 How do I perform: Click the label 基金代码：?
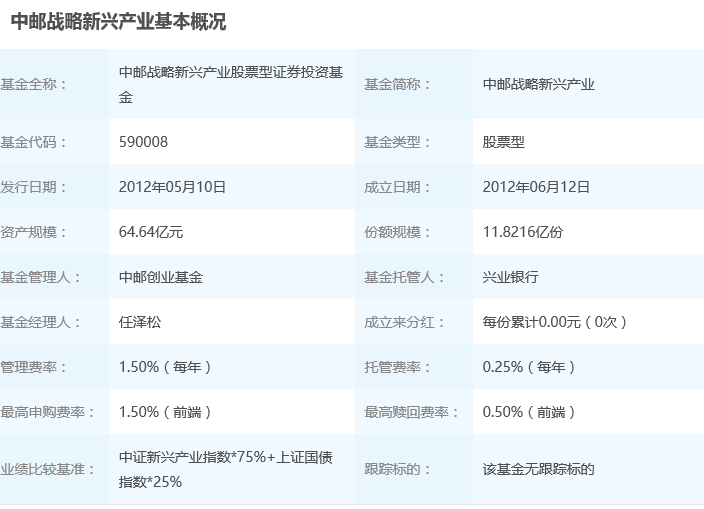click(x=34, y=142)
